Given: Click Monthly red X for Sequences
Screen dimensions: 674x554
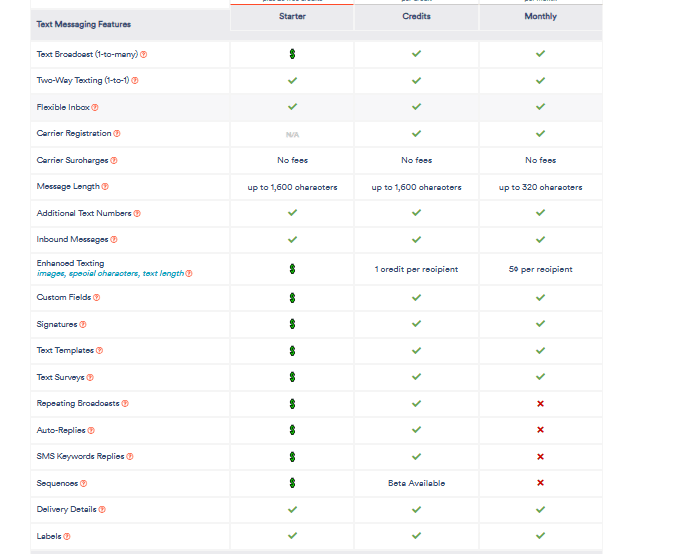Looking at the screenshot, I should 540,483.
